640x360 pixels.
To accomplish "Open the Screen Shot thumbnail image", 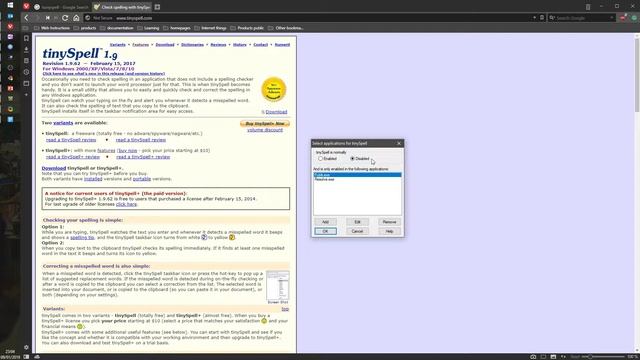I will tap(278, 285).
